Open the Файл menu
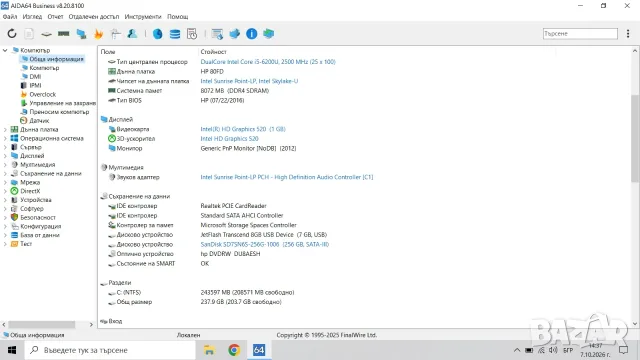The image size is (640, 360). pyautogui.click(x=10, y=17)
